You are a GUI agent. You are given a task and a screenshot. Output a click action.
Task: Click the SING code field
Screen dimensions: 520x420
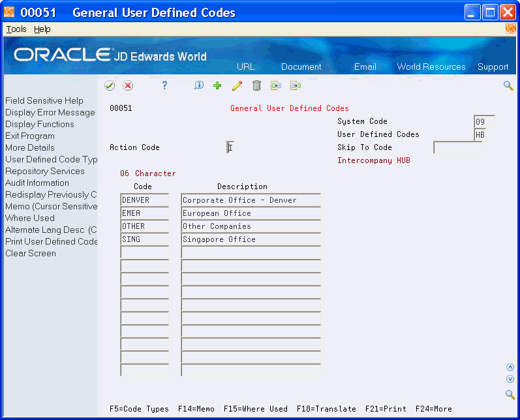[x=145, y=239]
